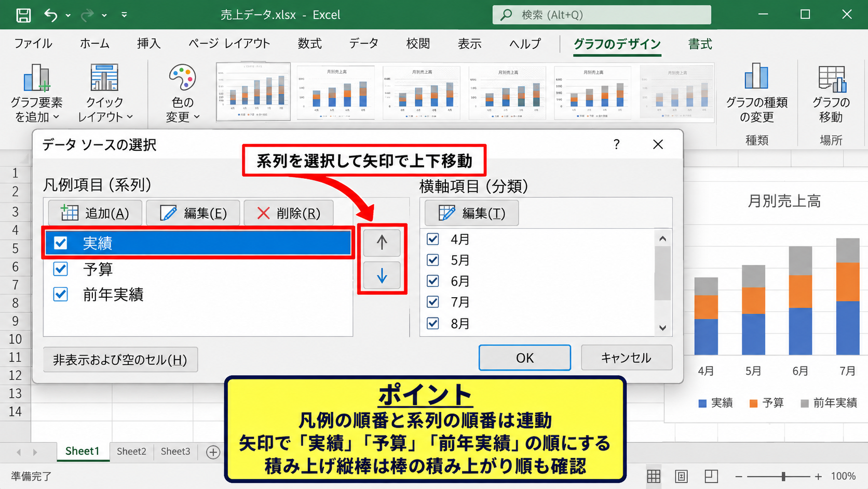The width and height of the screenshot is (868, 489).
Task: Close the データソースの選択 dialog
Action: pyautogui.click(x=658, y=144)
